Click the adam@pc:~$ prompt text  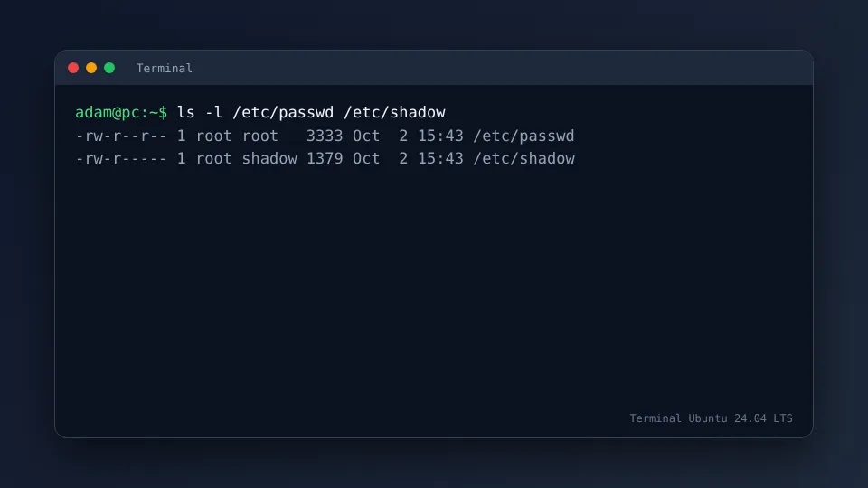[x=121, y=112]
